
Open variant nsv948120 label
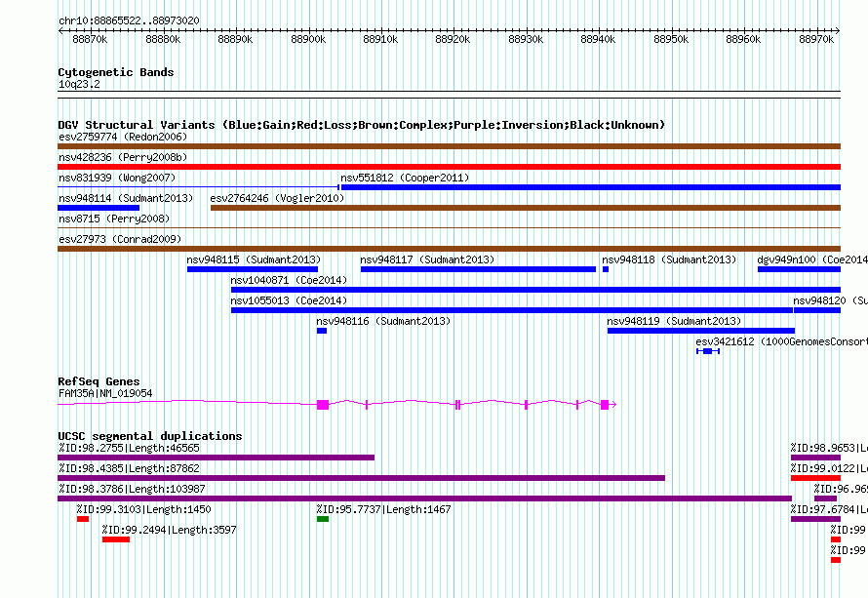tap(830, 300)
